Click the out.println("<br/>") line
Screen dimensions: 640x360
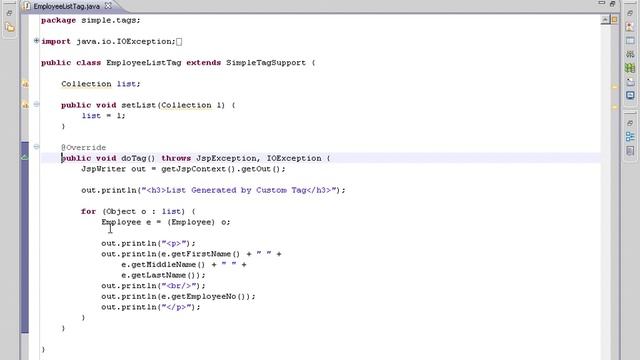click(x=153, y=286)
